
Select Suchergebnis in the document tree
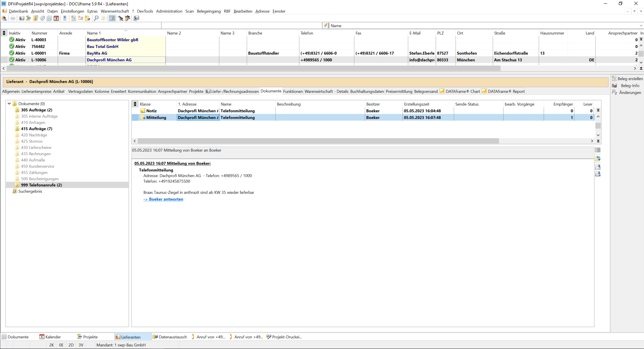pos(30,191)
